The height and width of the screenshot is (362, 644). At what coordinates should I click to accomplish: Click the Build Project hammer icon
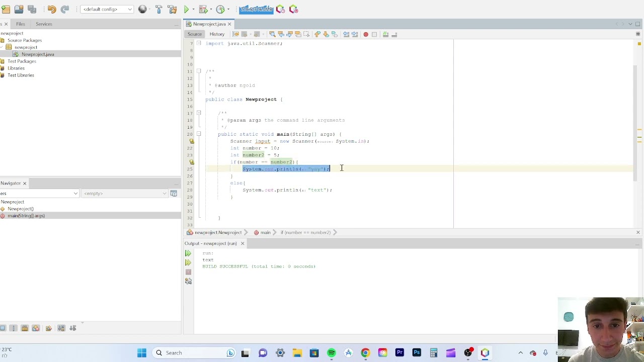(x=158, y=9)
